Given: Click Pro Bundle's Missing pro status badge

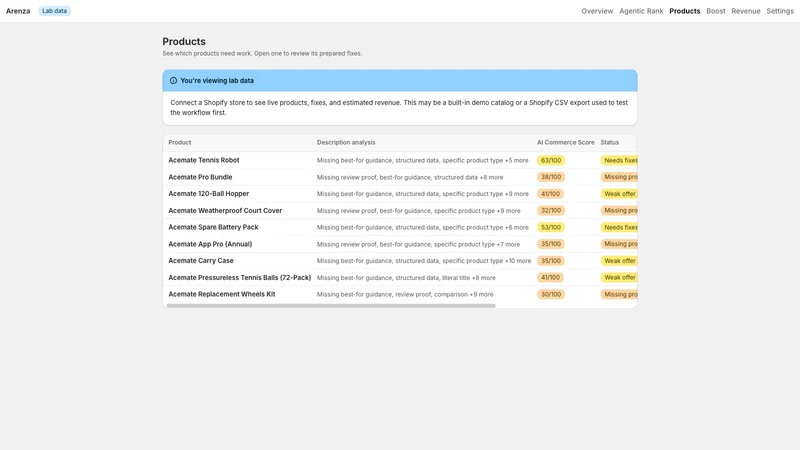Looking at the screenshot, I should coord(619,177).
